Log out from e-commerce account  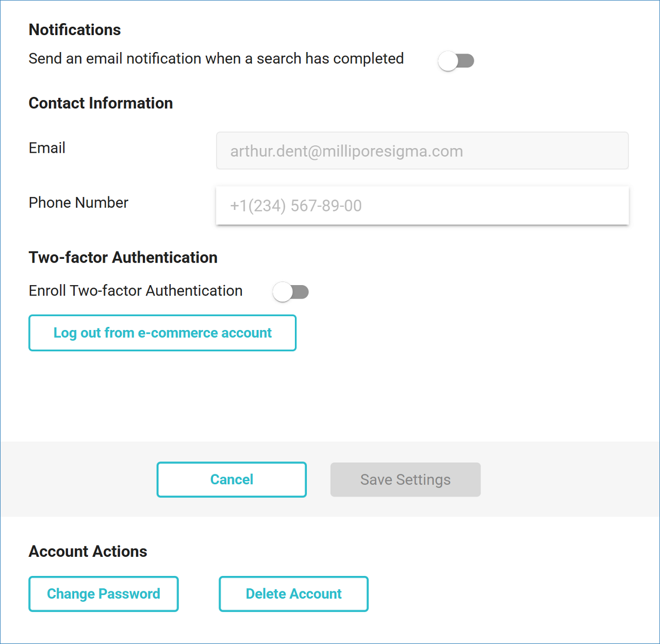[x=162, y=333]
